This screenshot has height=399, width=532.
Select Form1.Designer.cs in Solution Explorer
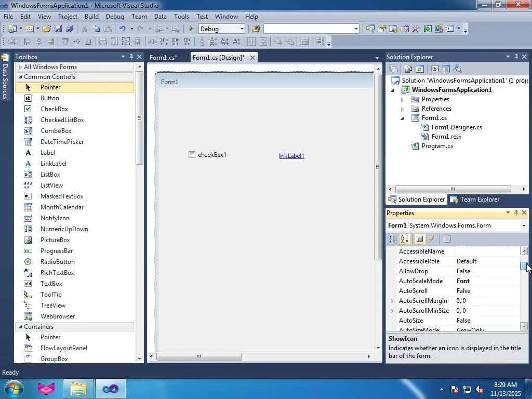coord(456,127)
